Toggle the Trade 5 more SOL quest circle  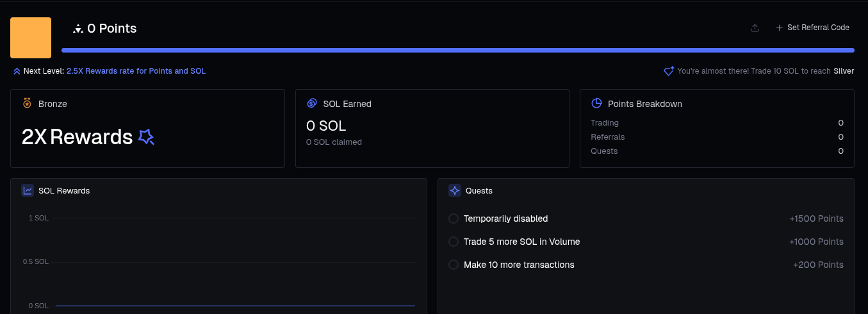[454, 242]
